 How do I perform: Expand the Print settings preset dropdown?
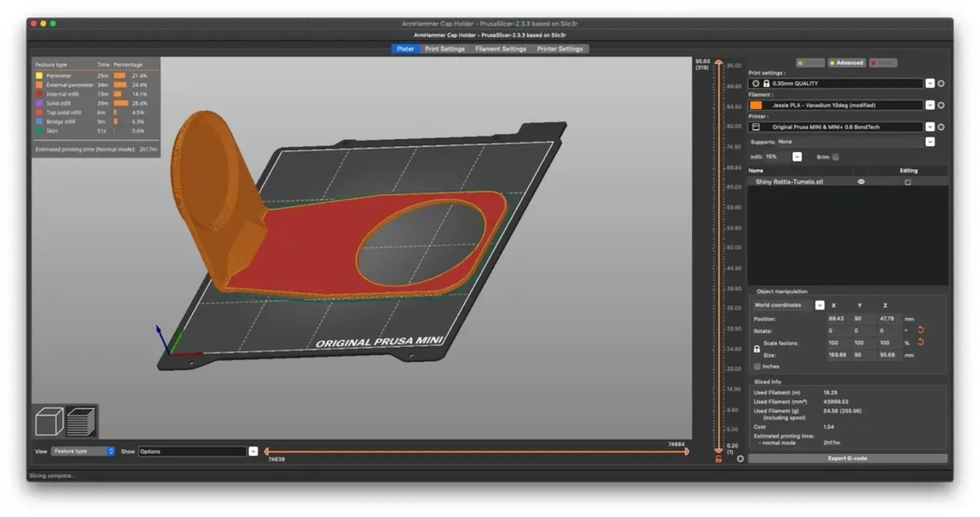click(930, 83)
